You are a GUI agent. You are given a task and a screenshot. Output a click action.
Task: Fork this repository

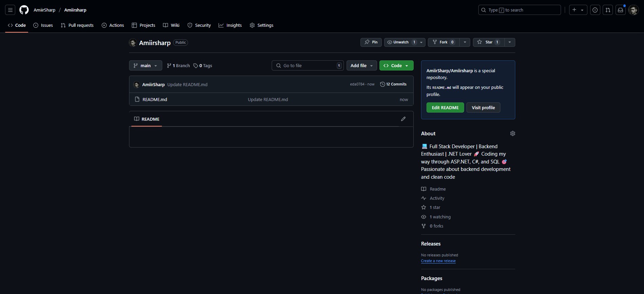[443, 42]
